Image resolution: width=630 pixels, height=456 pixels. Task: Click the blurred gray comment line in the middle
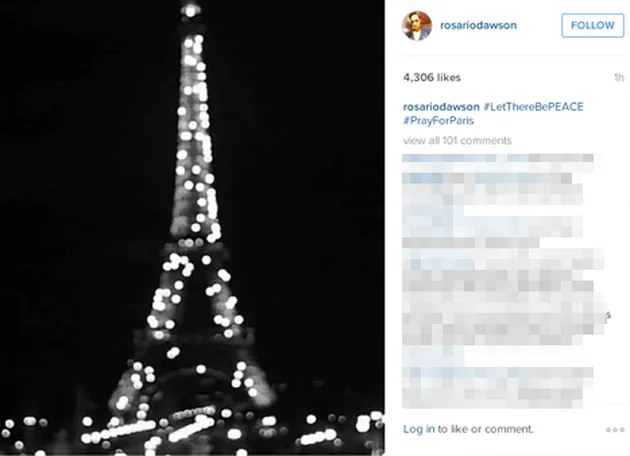tap(471, 243)
